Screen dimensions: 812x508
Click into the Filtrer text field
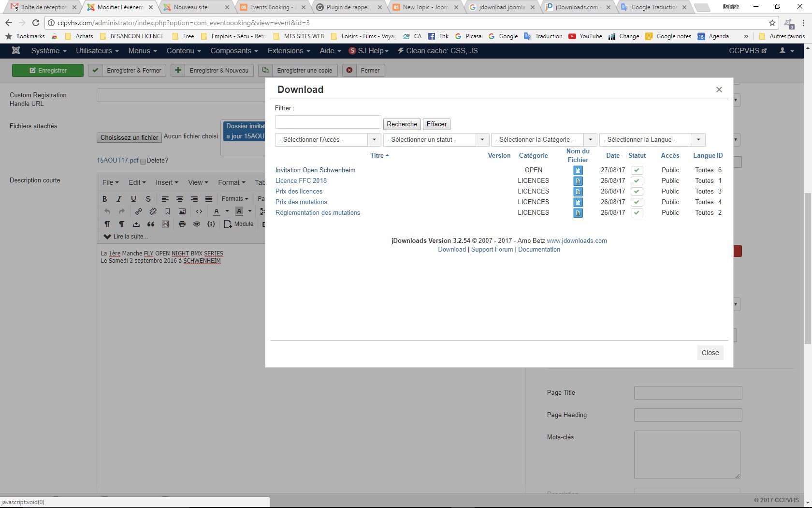[x=328, y=122]
